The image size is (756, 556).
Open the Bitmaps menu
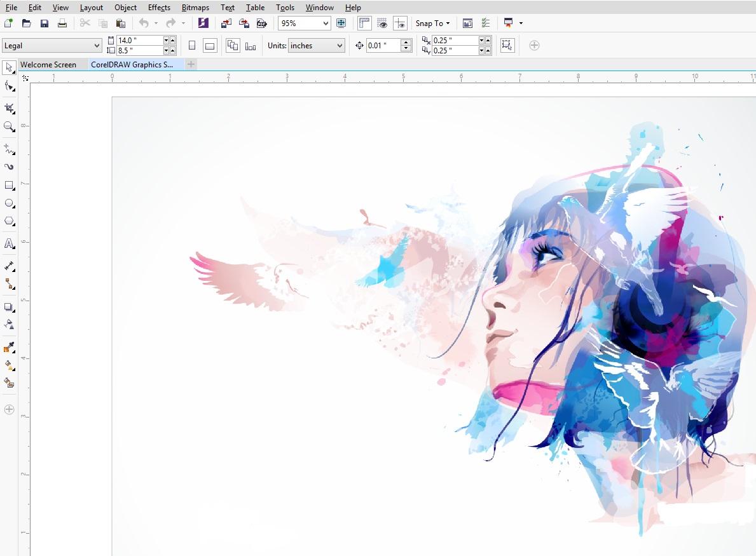(x=195, y=7)
